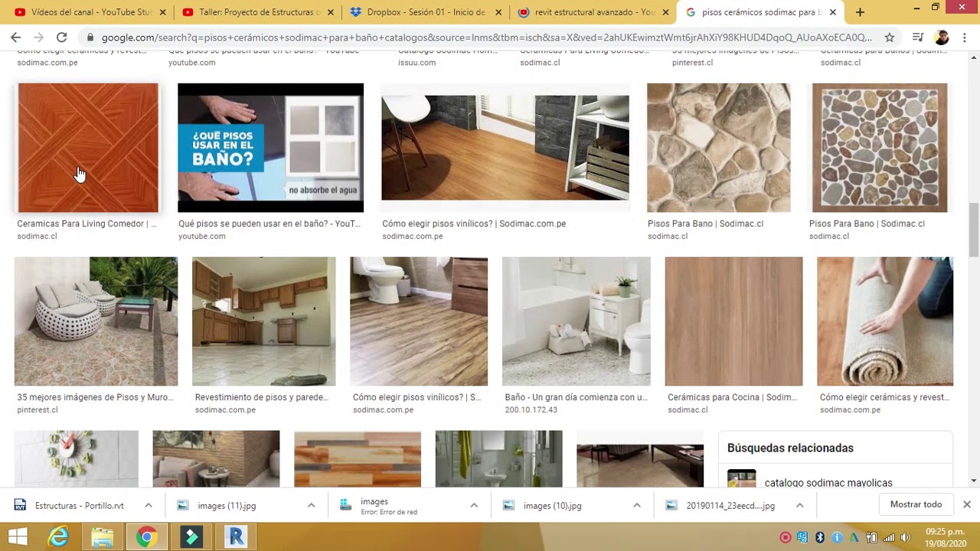Switch to Revit from taskbar

point(235,536)
